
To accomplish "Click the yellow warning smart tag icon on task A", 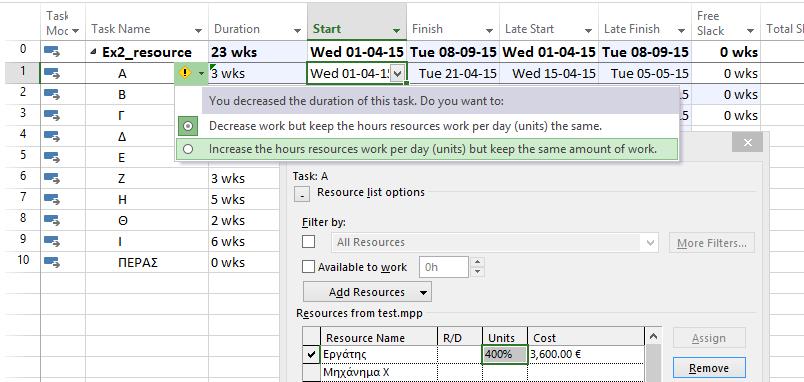I will click(185, 73).
